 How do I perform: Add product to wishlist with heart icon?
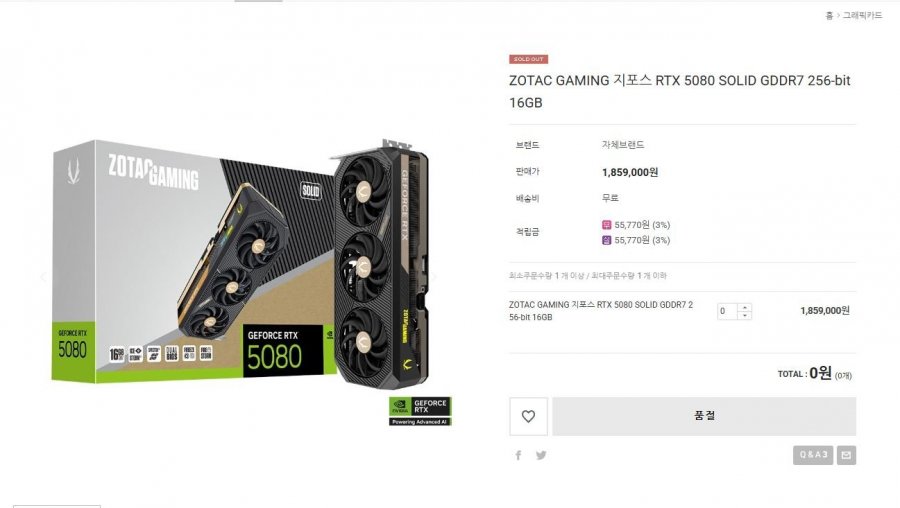528,416
